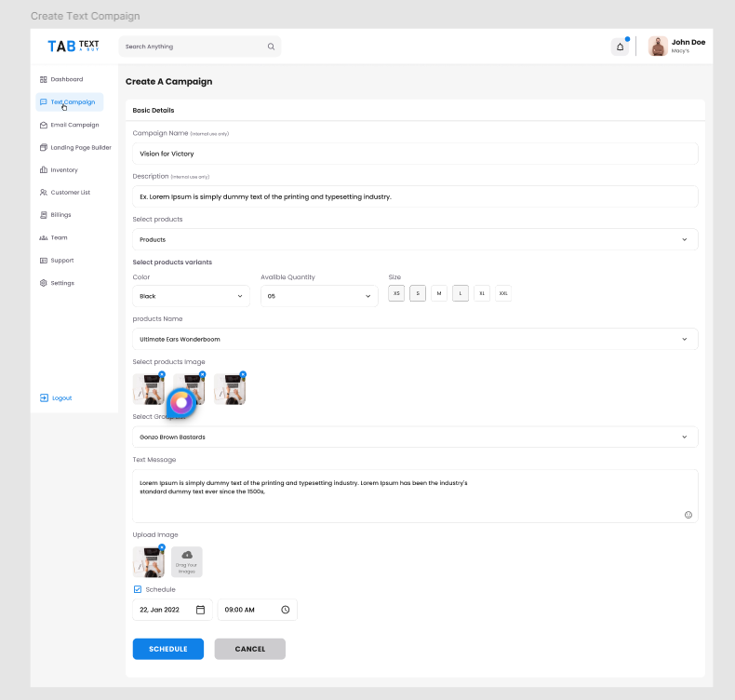Click the 22, Jan 2022 date field
The image size is (735, 700).
click(x=172, y=610)
